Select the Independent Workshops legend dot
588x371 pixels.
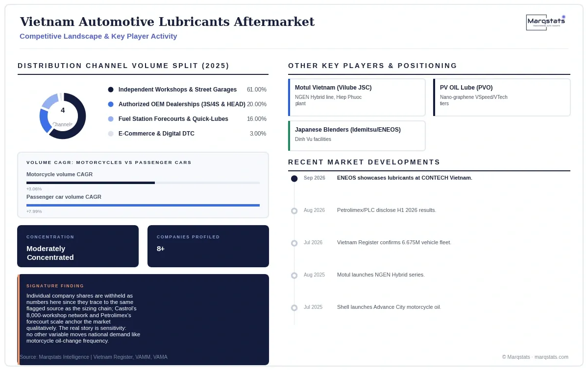tap(111, 90)
